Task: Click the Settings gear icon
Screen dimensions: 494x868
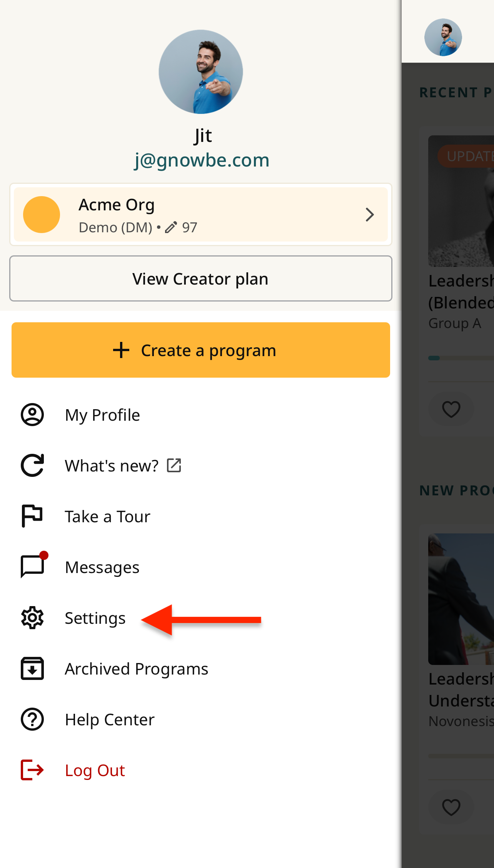Action: point(32,618)
